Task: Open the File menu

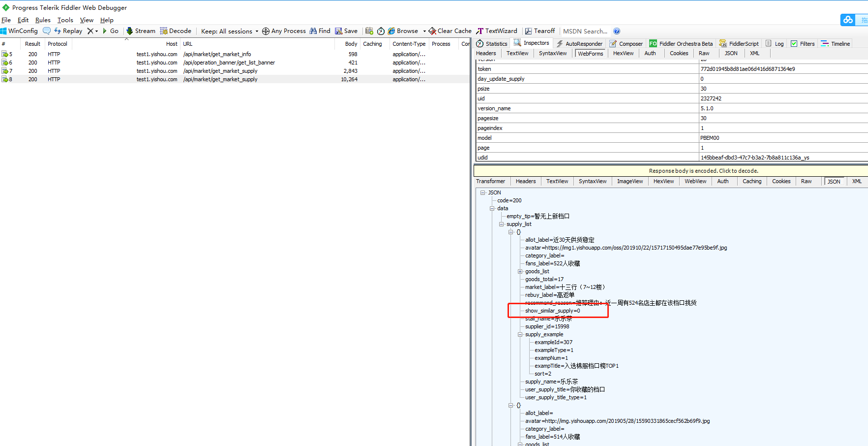Action: tap(6, 20)
